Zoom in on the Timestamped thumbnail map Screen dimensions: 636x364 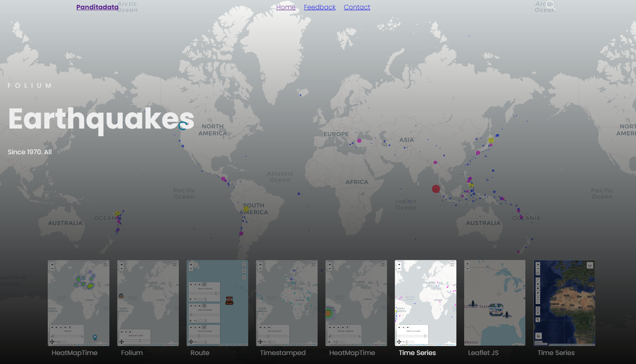tap(260, 264)
